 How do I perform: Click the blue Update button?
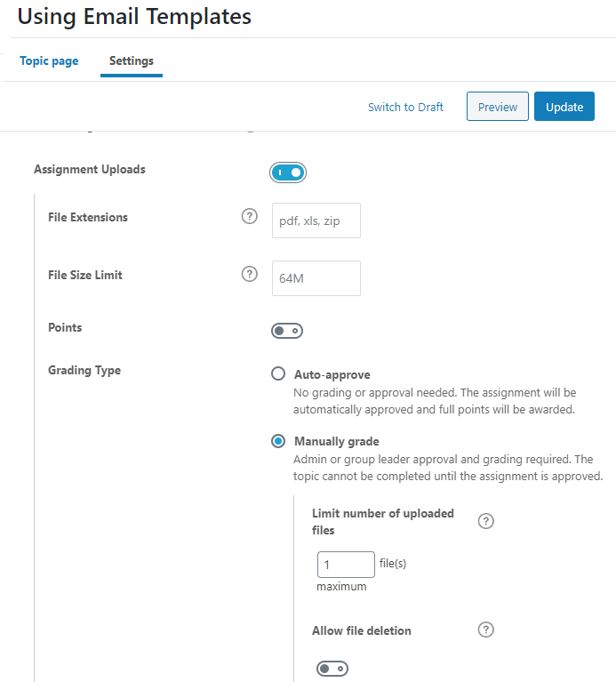click(564, 107)
